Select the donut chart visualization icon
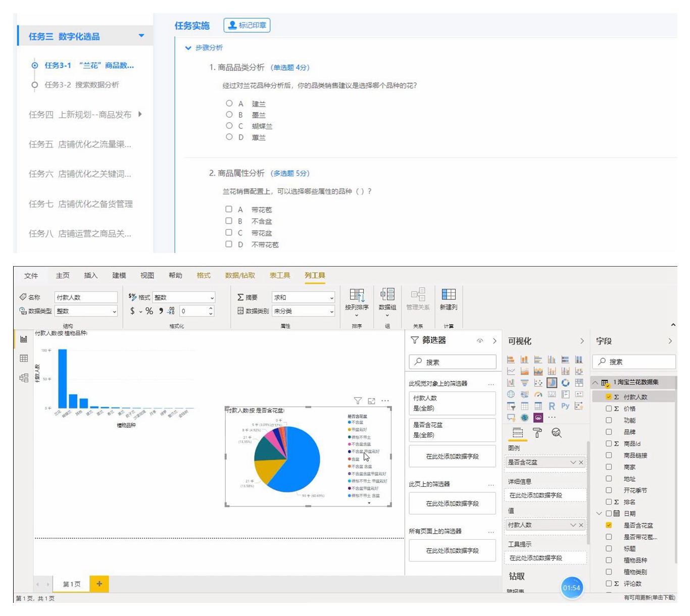Viewport: 690px width, 616px height. coord(565,383)
